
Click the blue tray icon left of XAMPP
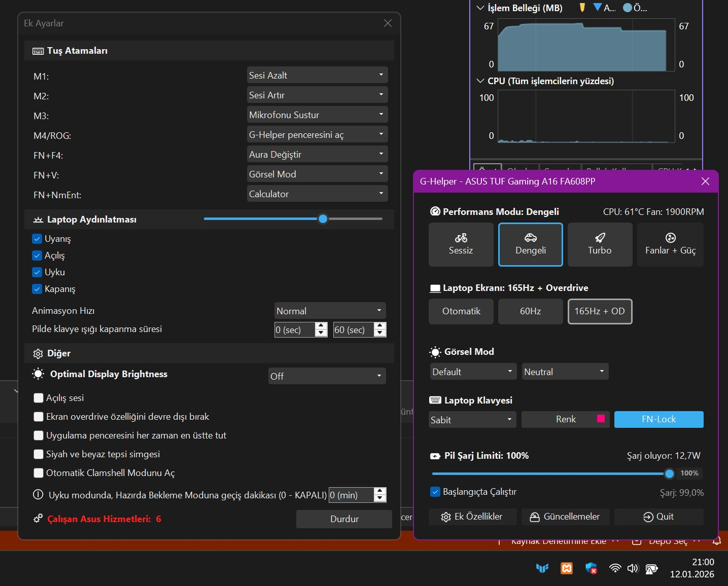[x=542, y=568]
